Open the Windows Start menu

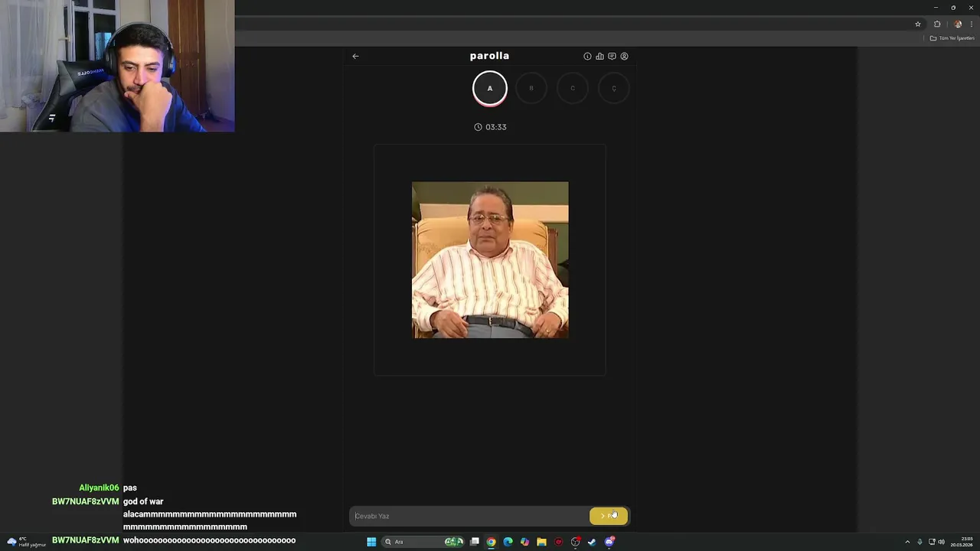(x=371, y=542)
